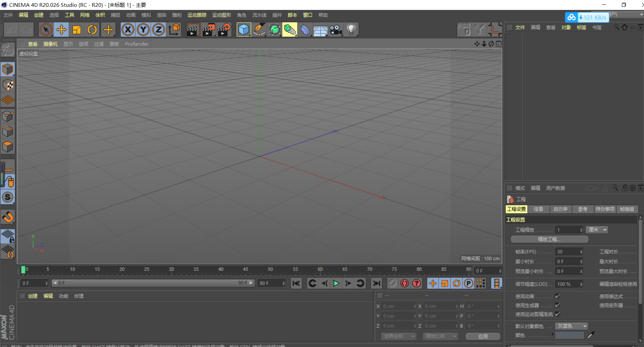Lock the Y axis with the Y icon
The image size is (644, 347).
pyautogui.click(x=143, y=30)
